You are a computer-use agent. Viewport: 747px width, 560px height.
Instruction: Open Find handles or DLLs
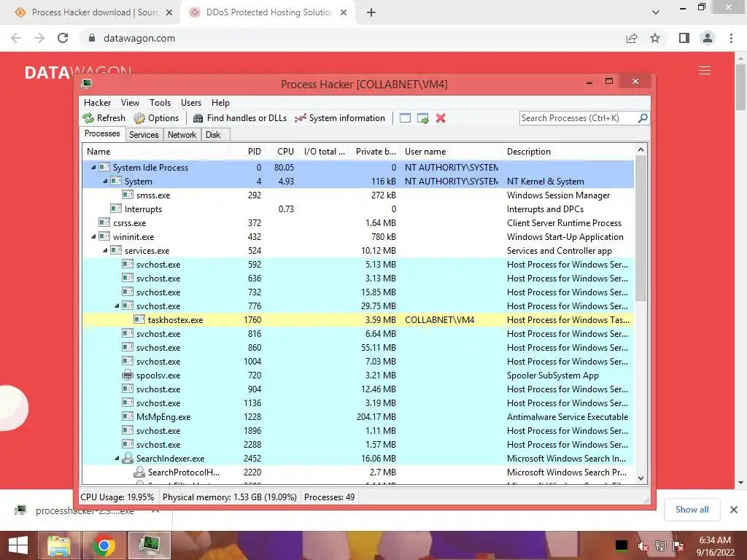240,118
